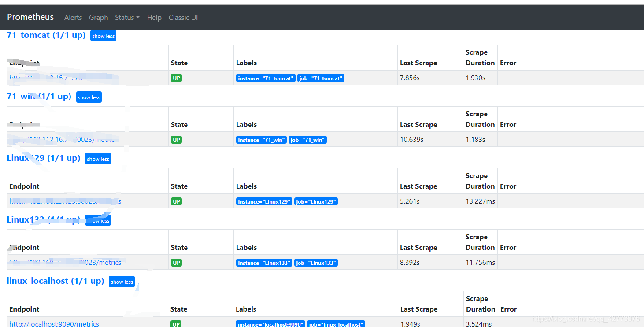Image resolution: width=644 pixels, height=327 pixels.
Task: Click the Labels header in Linux133 table
Action: (x=246, y=248)
